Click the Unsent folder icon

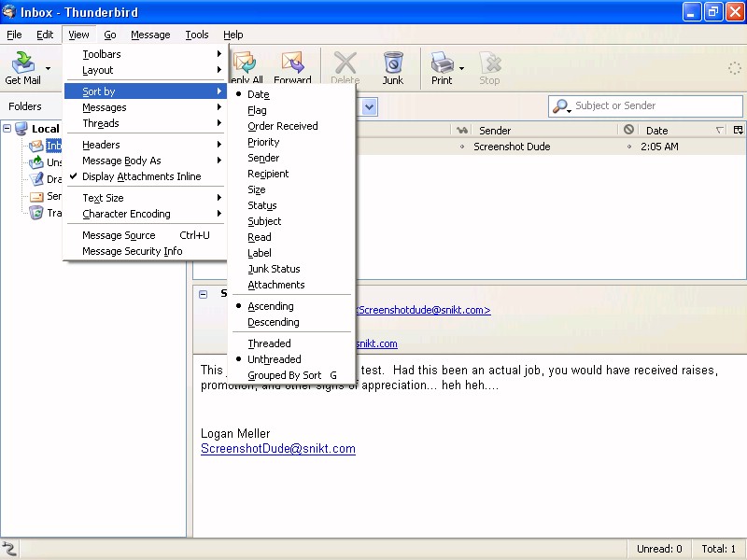click(36, 162)
